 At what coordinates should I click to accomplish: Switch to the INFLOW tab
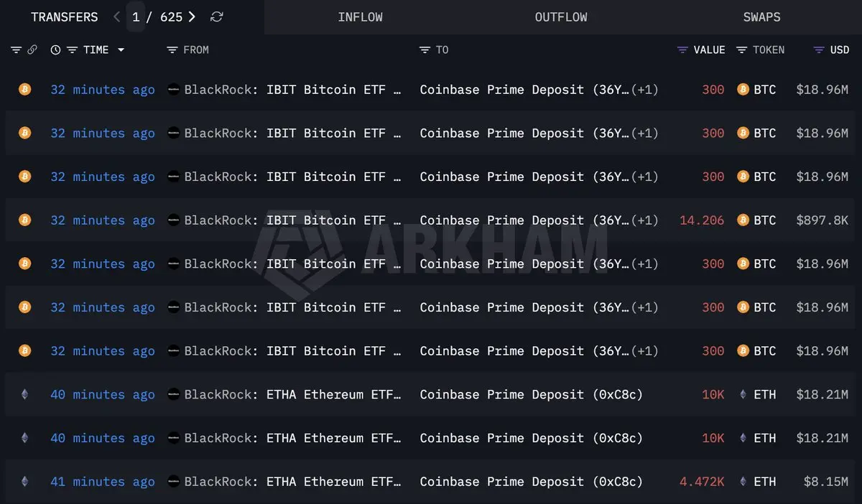tap(360, 17)
